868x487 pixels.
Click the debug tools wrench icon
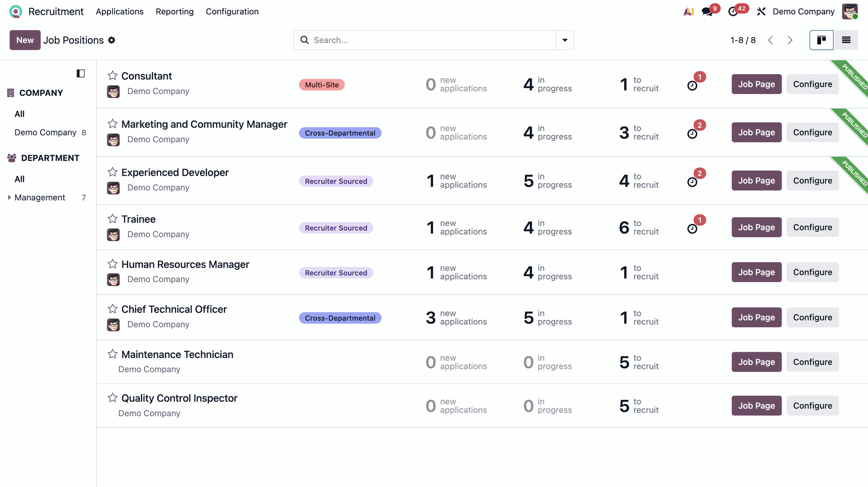click(x=761, y=12)
